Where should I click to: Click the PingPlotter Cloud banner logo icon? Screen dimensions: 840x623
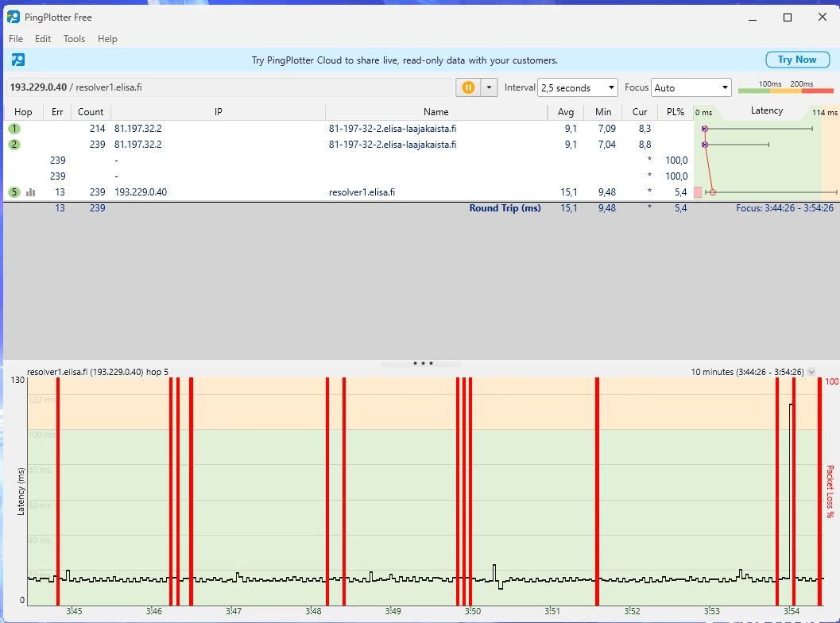pos(18,60)
